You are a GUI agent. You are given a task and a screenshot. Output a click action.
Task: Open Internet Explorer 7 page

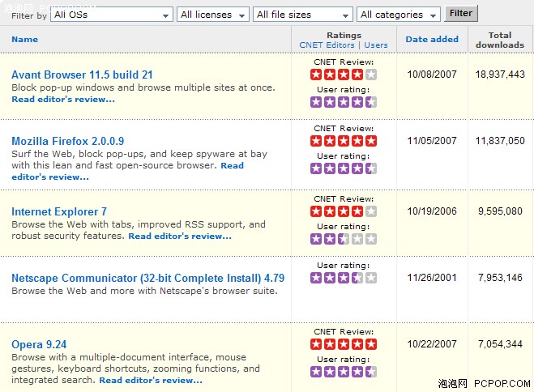click(x=59, y=211)
